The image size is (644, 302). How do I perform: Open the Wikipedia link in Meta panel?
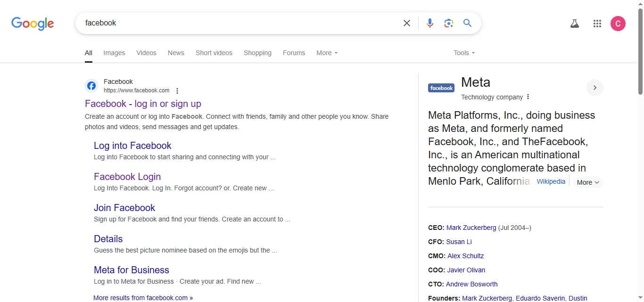click(551, 181)
